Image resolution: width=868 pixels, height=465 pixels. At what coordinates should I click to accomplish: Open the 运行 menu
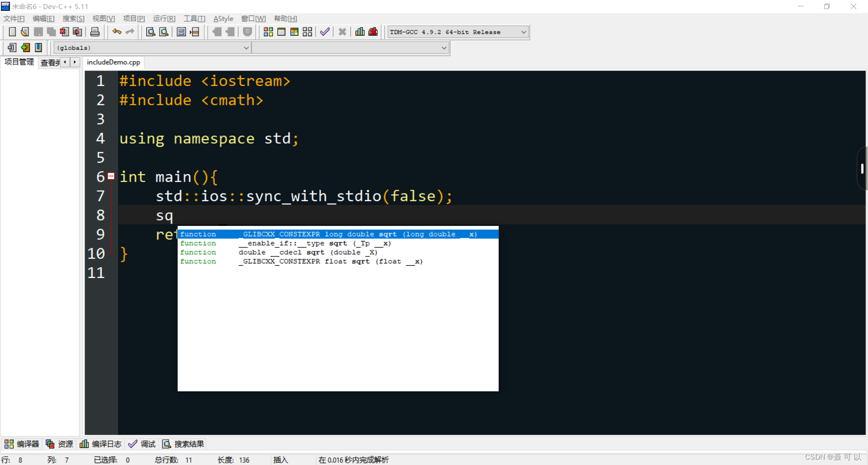click(x=164, y=19)
